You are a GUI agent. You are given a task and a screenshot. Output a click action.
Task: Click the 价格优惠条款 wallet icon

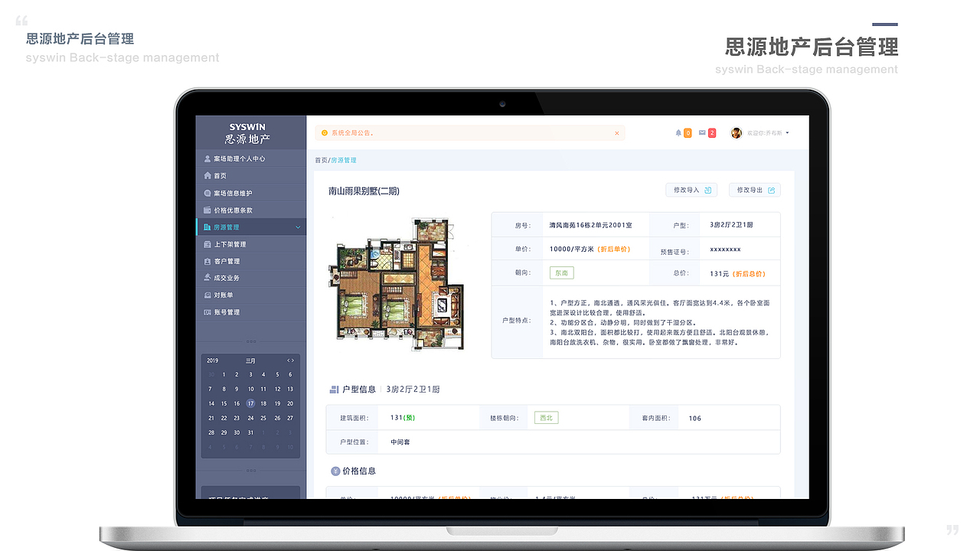point(207,210)
